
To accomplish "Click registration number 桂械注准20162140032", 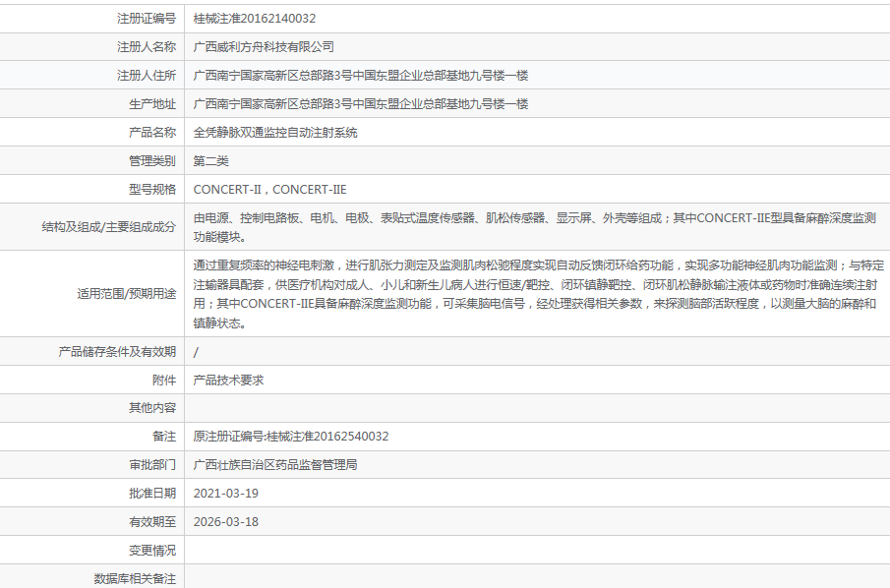I will click(x=254, y=18).
